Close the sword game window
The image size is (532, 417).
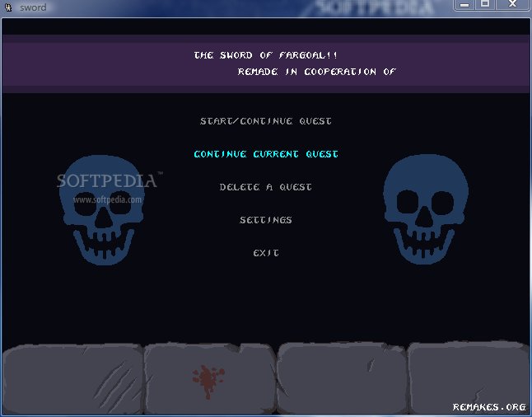(x=512, y=5)
